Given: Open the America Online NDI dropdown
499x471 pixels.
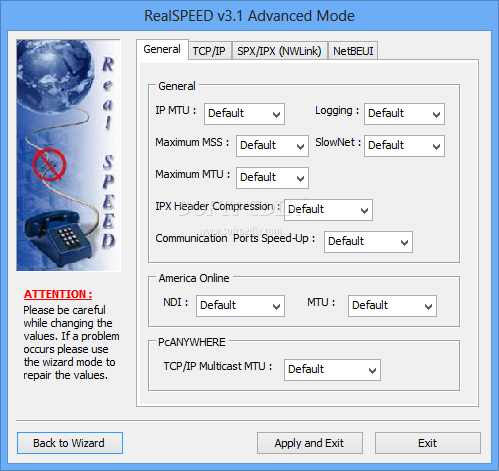Looking at the screenshot, I should pyautogui.click(x=240, y=306).
